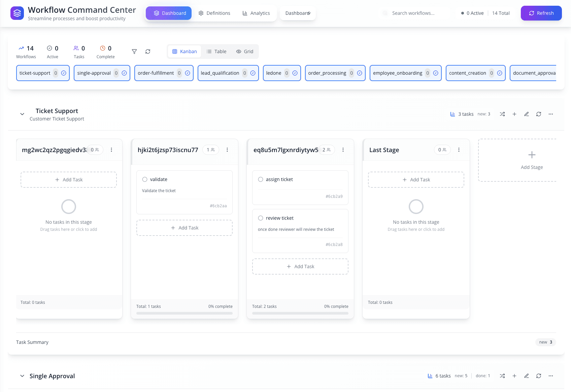Click Add Stage in Ticket Support
Image resolution: width=571 pixels, height=392 pixels.
pyautogui.click(x=531, y=160)
